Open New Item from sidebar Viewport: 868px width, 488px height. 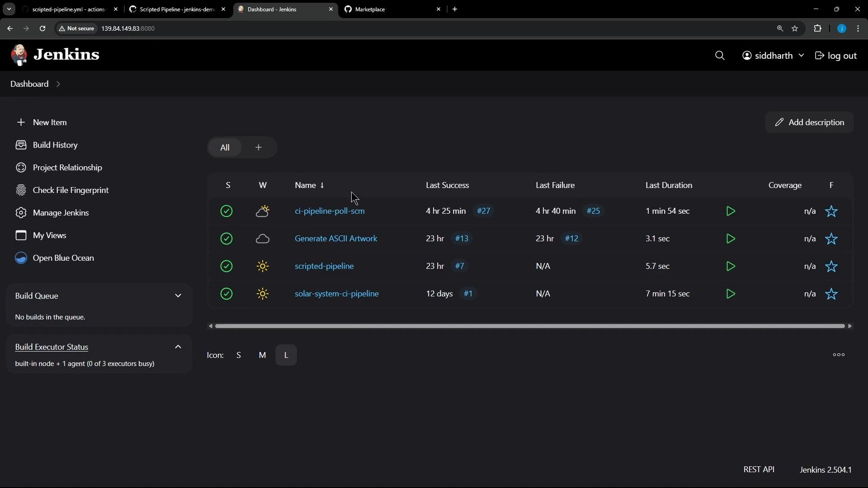(42, 122)
